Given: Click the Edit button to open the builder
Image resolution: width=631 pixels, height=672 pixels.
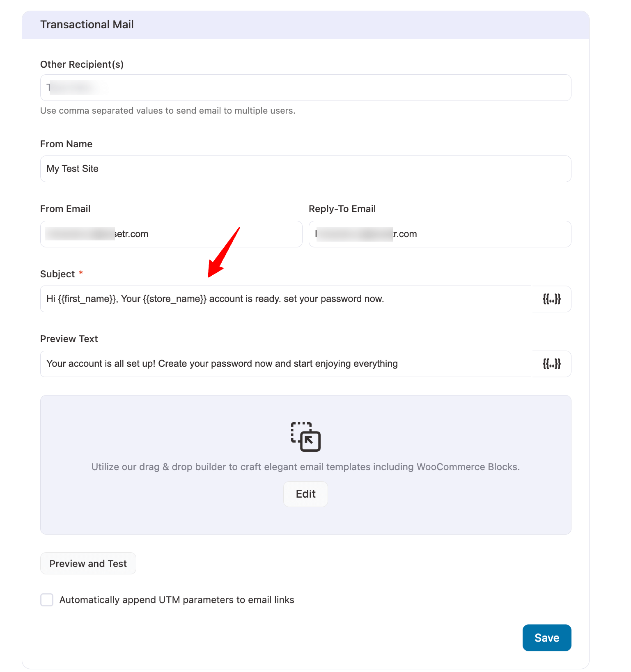Looking at the screenshot, I should (x=305, y=494).
